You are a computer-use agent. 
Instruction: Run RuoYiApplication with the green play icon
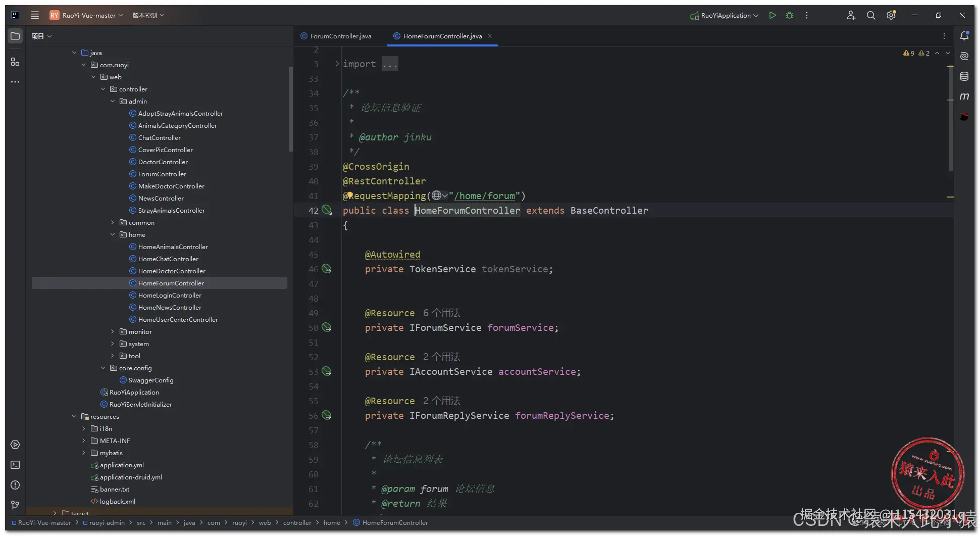772,15
